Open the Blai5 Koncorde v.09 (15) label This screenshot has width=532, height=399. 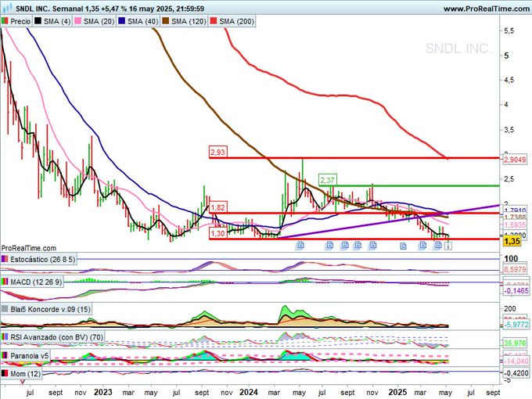[x=51, y=309]
